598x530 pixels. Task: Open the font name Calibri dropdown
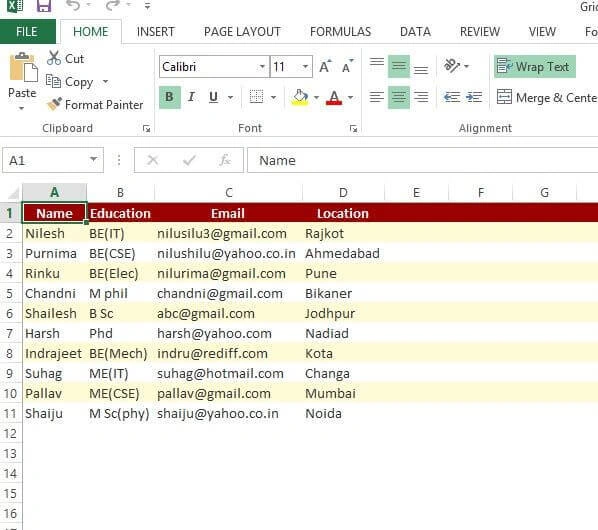(262, 67)
